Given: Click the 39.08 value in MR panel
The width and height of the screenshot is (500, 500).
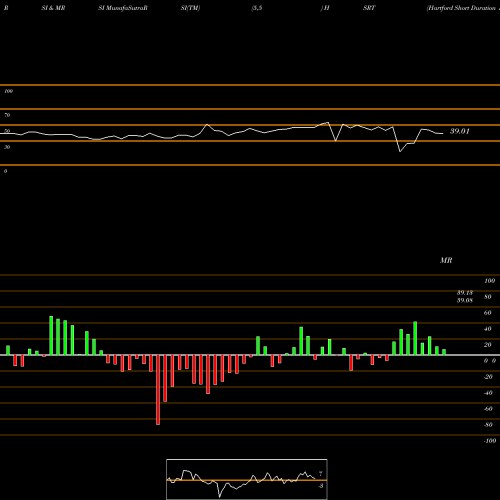Looking at the screenshot, I should (465, 300).
